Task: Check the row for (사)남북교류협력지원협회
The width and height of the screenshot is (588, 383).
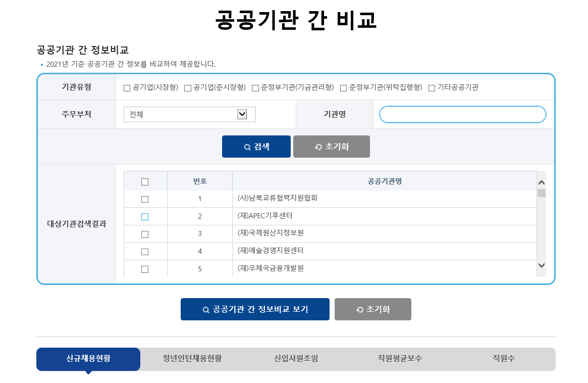Action: tap(144, 199)
